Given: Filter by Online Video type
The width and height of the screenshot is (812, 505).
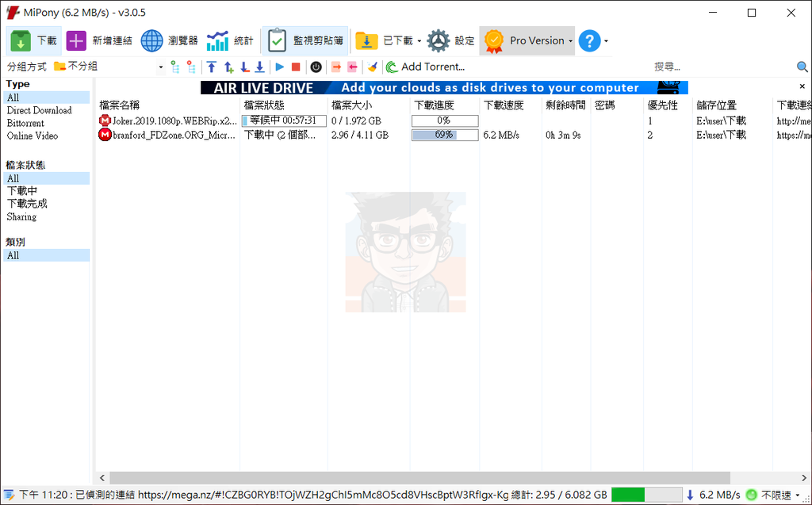Looking at the screenshot, I should [x=32, y=136].
